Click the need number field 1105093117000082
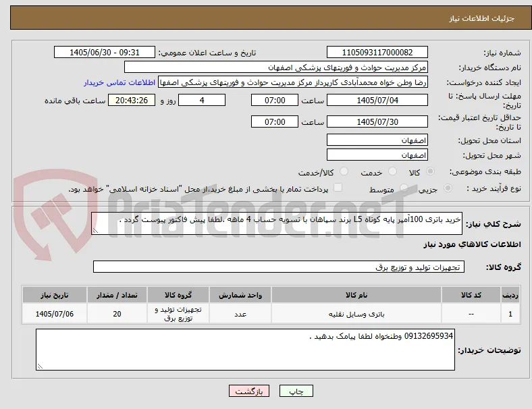532x409 pixels. (377, 52)
